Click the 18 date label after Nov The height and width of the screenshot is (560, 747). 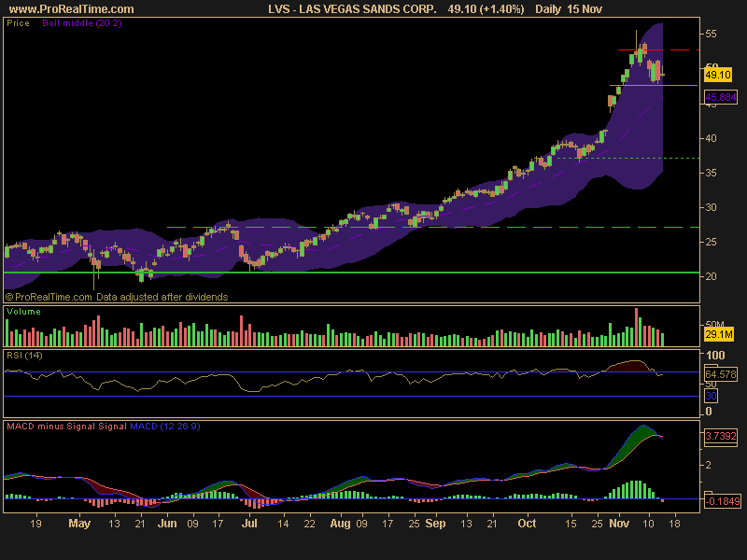coord(674,524)
